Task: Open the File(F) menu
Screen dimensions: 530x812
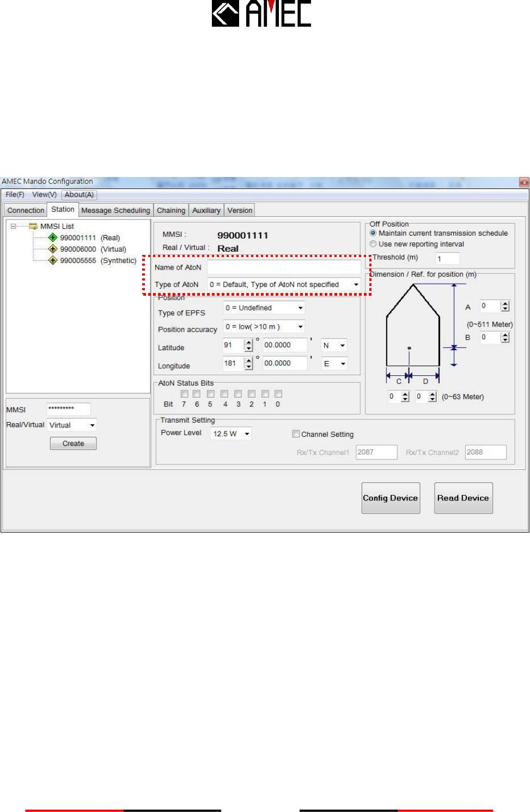Action: (15, 194)
